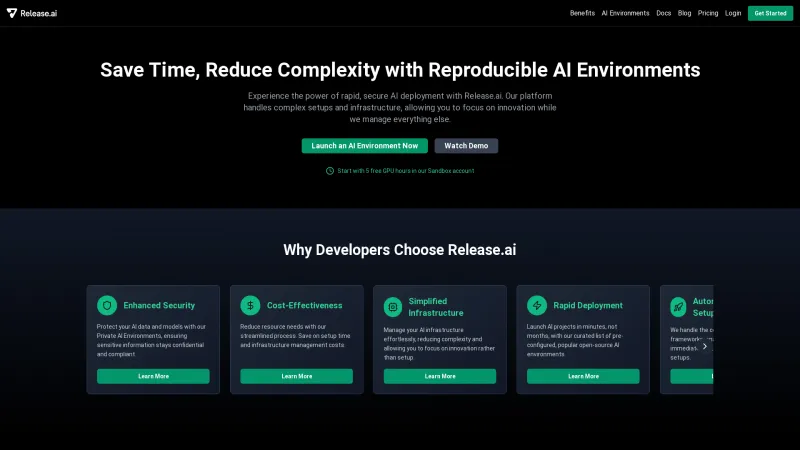The image size is (800, 450).
Task: Click Launch an AI Environment Now
Action: pos(364,146)
